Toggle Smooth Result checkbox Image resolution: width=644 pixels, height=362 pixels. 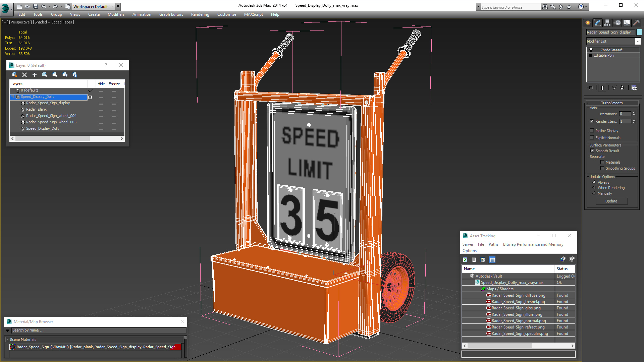tap(592, 151)
